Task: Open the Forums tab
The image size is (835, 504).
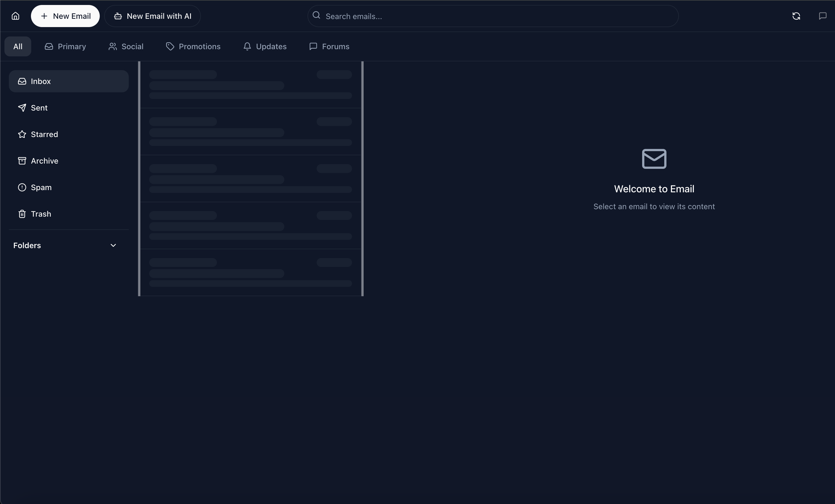Action: click(329, 46)
